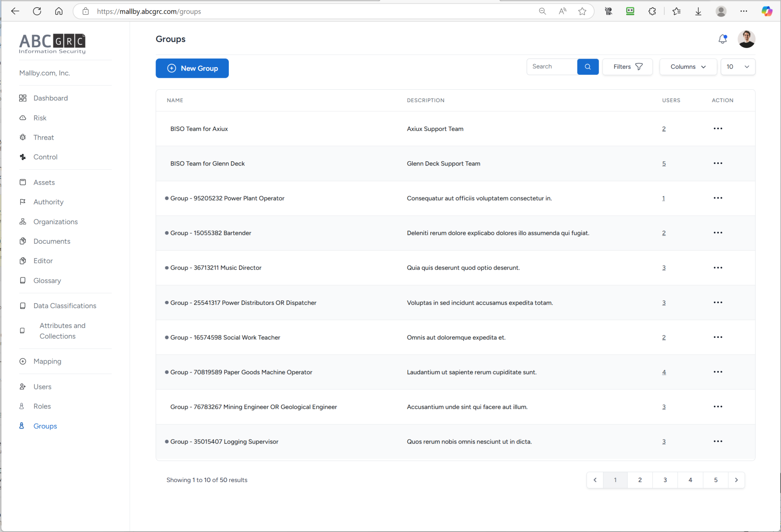781x532 pixels.
Task: Click the browser refresh button
Action: [x=37, y=11]
